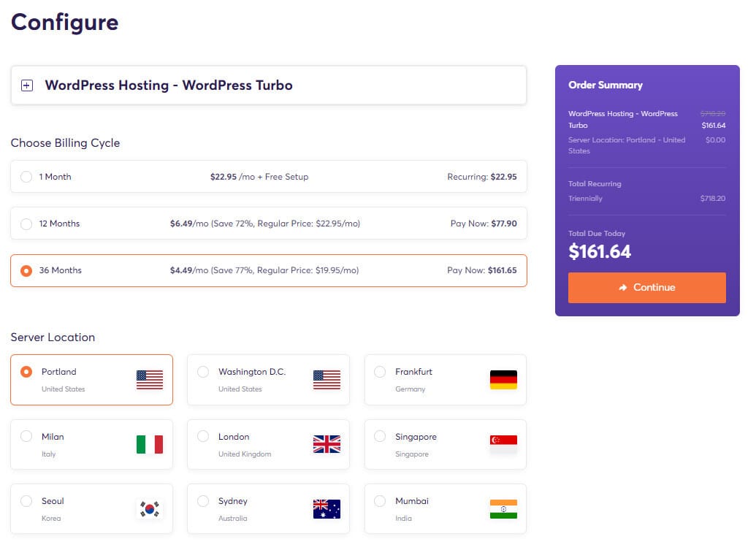
Task: Click the Singapore flag icon
Action: pos(503,443)
